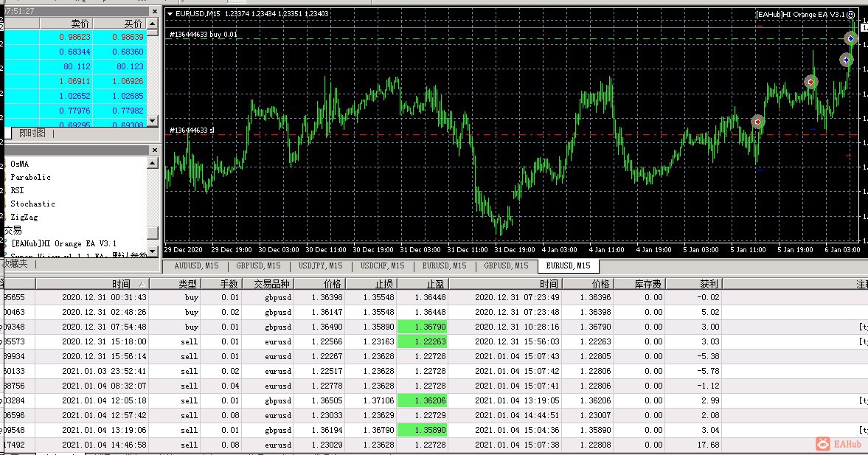This screenshot has width=868, height=455.
Task: Click the topmost blue buy trade marker
Action: (850, 38)
